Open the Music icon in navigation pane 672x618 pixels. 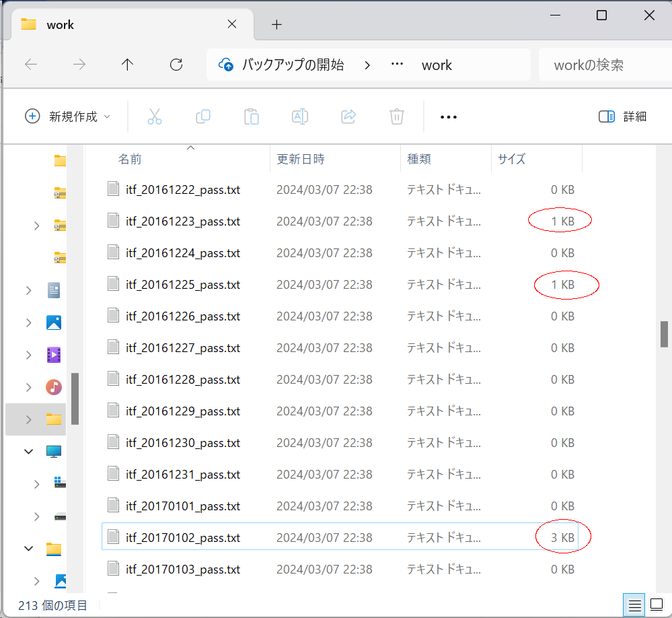click(54, 387)
